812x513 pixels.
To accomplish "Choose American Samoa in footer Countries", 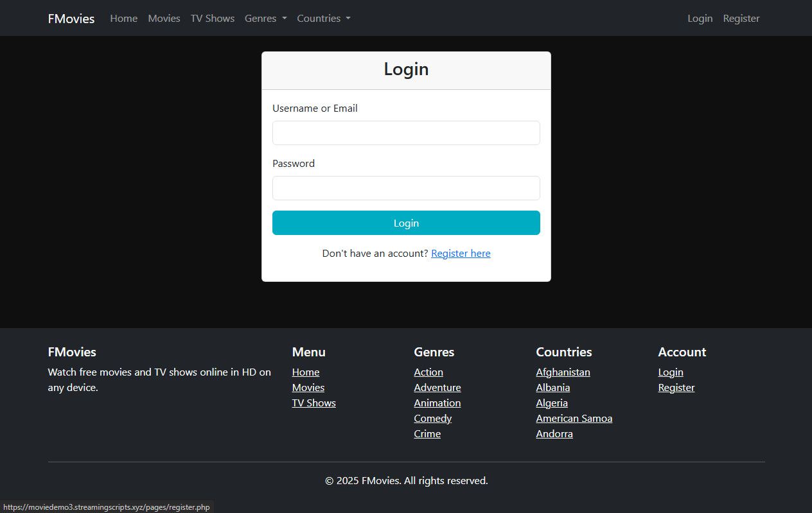I will point(574,419).
